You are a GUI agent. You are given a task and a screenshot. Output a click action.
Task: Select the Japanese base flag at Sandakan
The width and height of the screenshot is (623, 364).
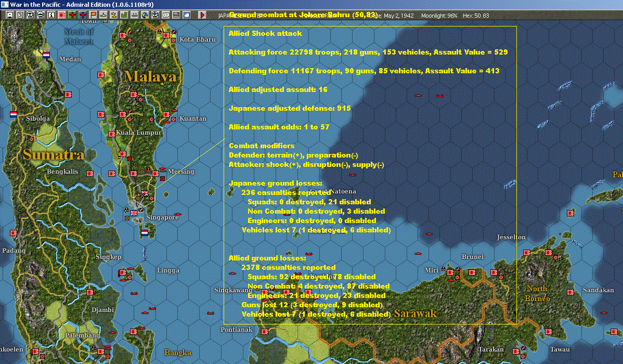[x=570, y=292]
